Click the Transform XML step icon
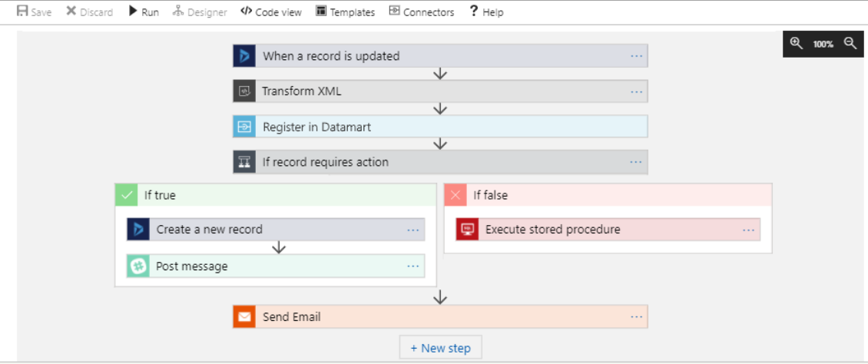This screenshot has height=364, width=868. coord(244,91)
